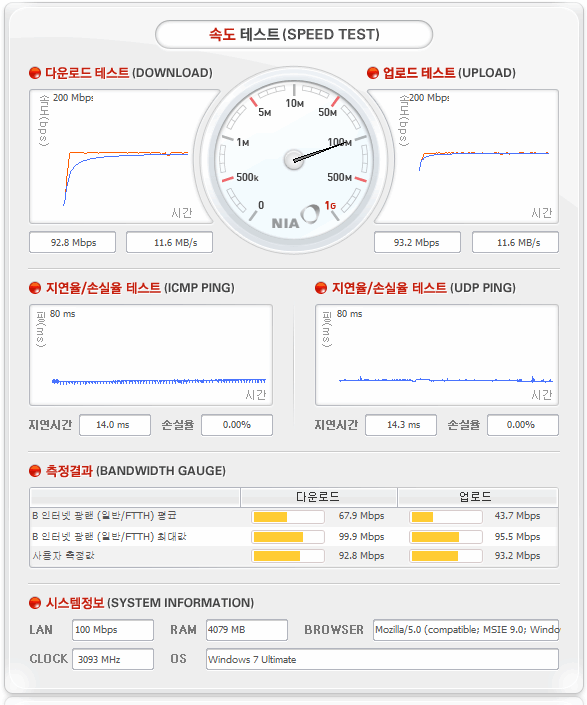The height and width of the screenshot is (705, 587).
Task: Click the download speed graph area
Action: click(x=121, y=156)
